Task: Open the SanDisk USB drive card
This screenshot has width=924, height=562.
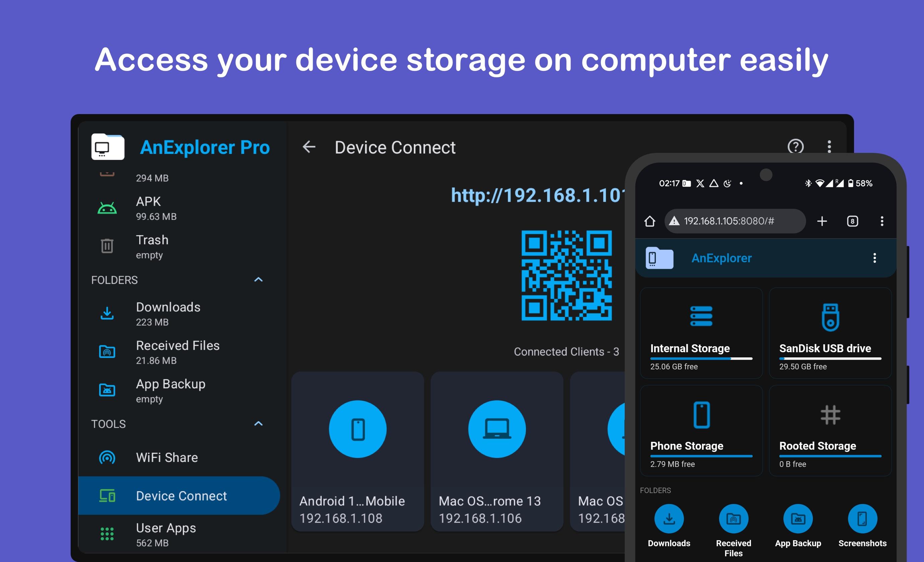Action: 830,333
